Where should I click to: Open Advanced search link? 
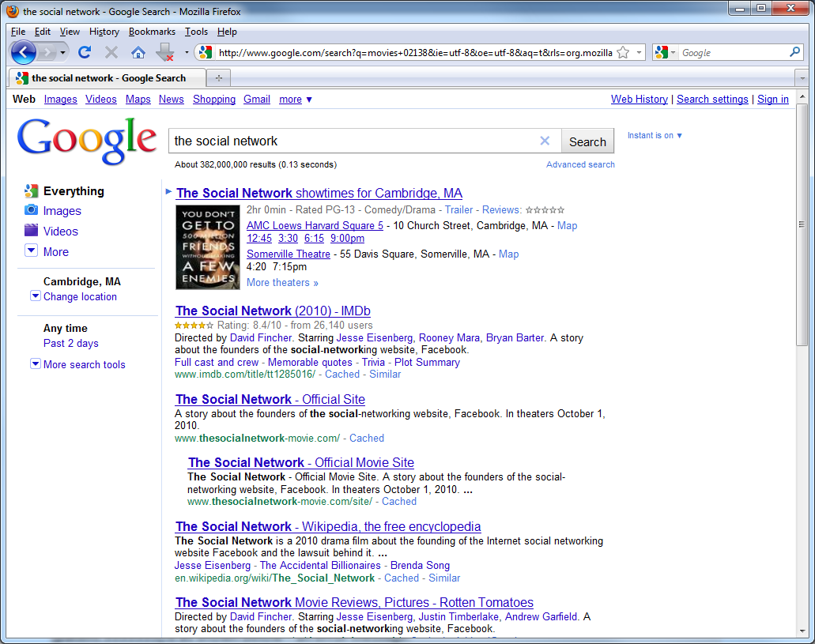tap(580, 164)
